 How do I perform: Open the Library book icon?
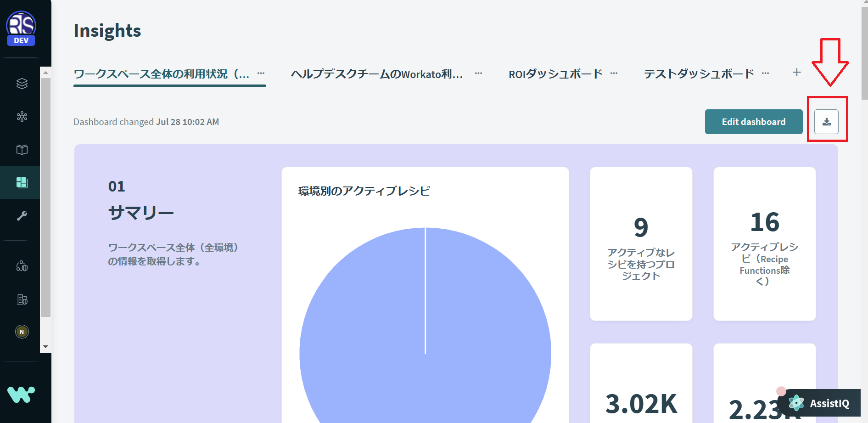tap(20, 149)
